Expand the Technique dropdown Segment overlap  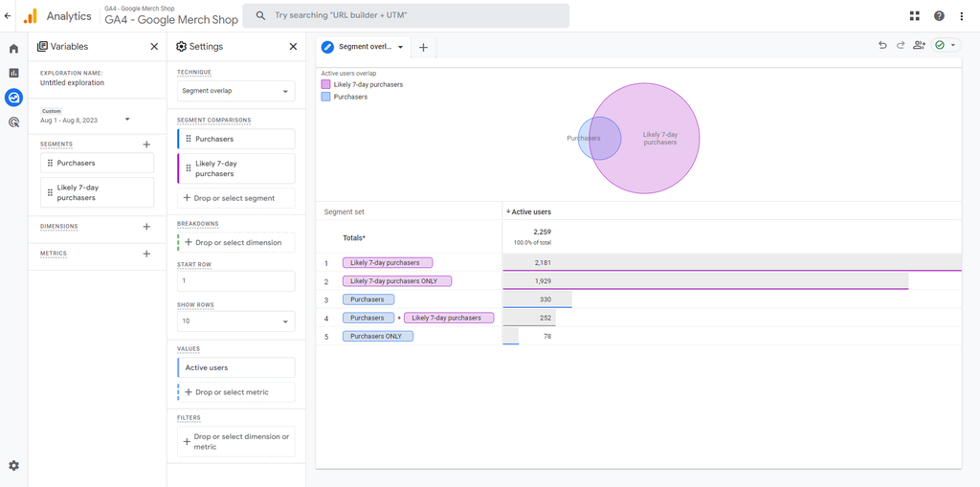[x=235, y=91]
